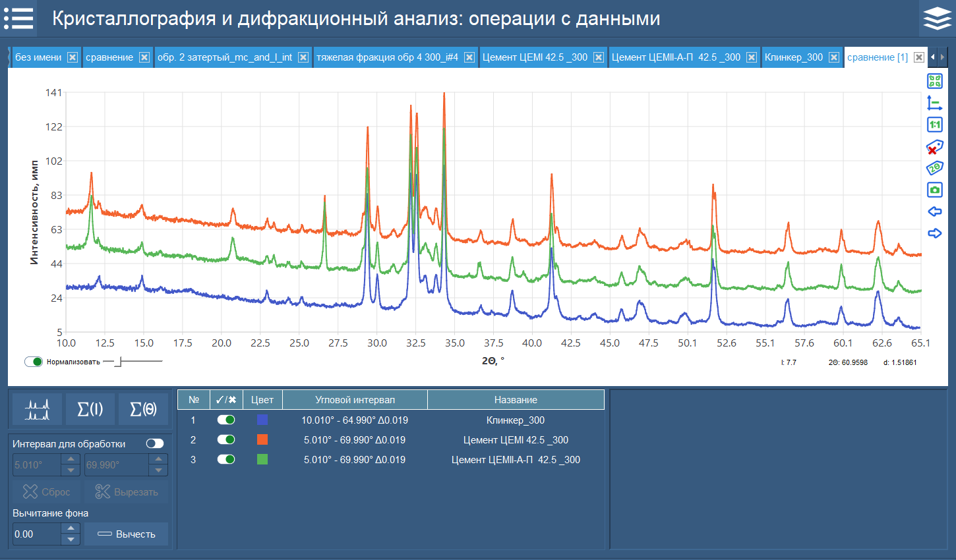Open the hamburger menu top left
Image resolution: width=956 pixels, height=560 pixels.
point(18,18)
